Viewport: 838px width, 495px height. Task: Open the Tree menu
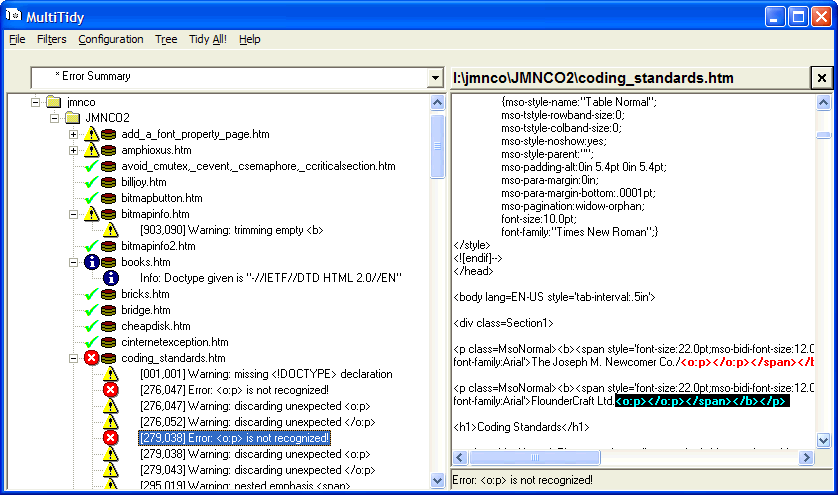[166, 39]
